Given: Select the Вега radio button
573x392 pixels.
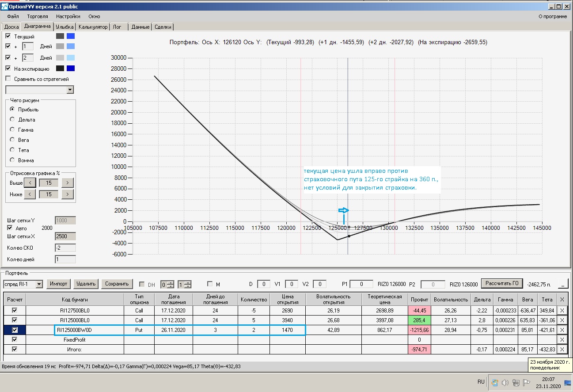Looking at the screenshot, I should click(12, 140).
